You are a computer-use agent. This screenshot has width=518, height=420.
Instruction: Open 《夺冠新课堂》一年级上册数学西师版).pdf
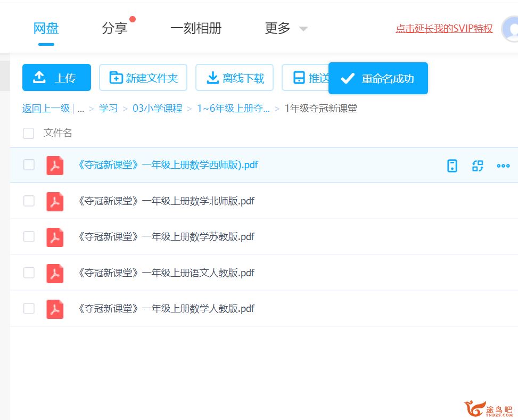pos(168,165)
